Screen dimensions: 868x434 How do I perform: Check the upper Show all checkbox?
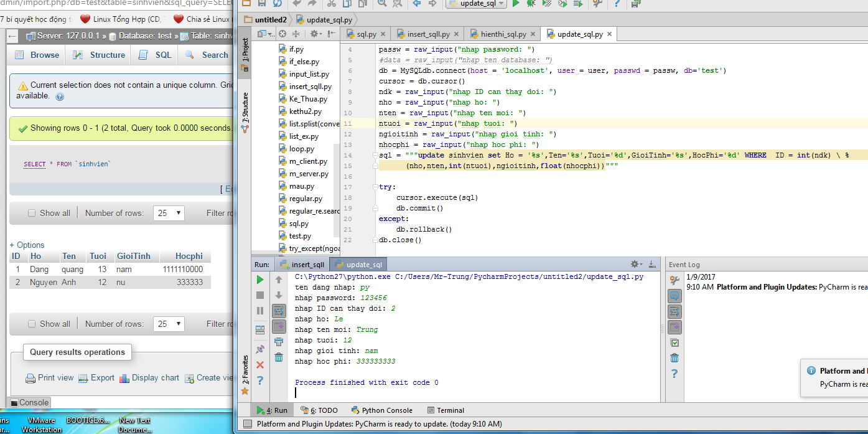coord(32,213)
